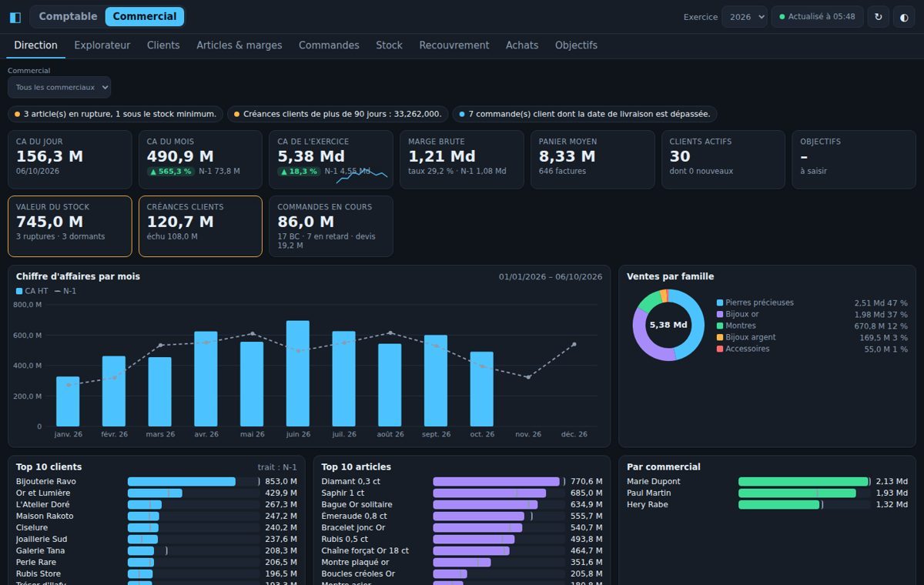Open the Exercice year dropdown
This screenshot has width=924, height=585.
point(745,17)
